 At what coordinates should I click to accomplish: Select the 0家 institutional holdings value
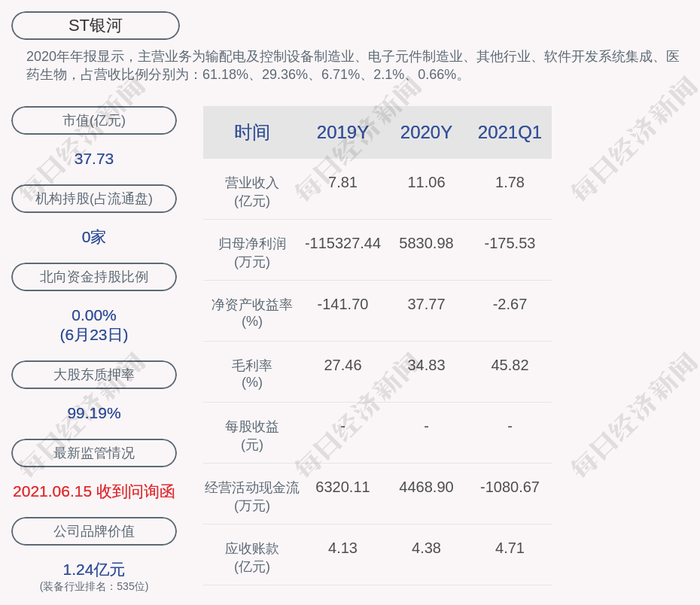[94, 237]
